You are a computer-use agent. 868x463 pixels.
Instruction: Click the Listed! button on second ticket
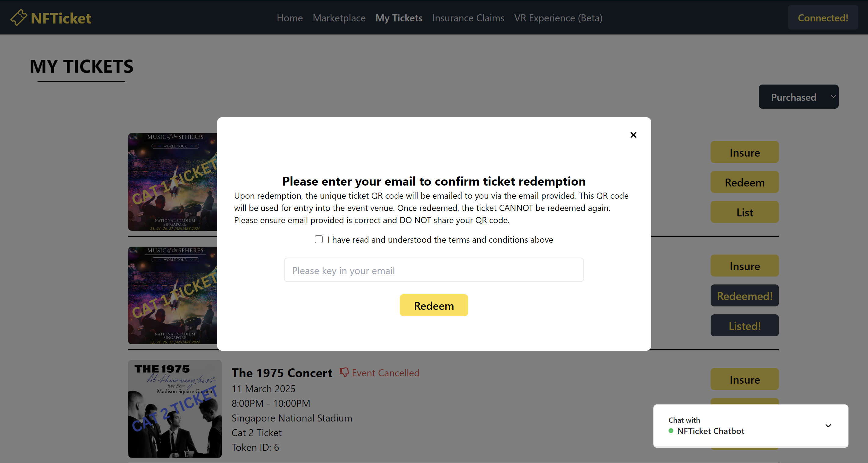[744, 325]
